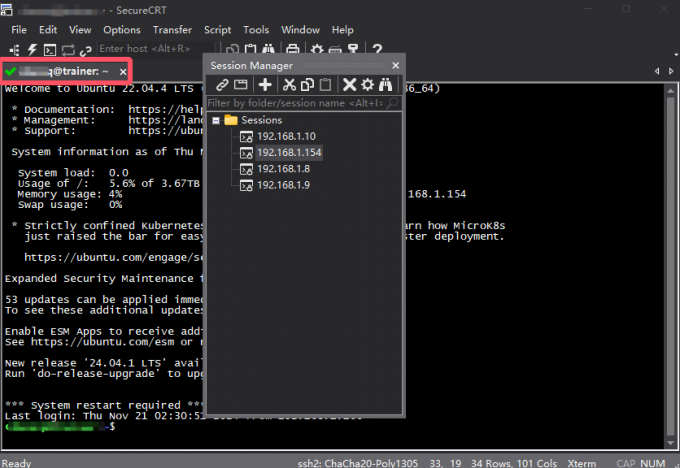Select the Sessions folder
The height and width of the screenshot is (468, 680).
pyautogui.click(x=262, y=120)
